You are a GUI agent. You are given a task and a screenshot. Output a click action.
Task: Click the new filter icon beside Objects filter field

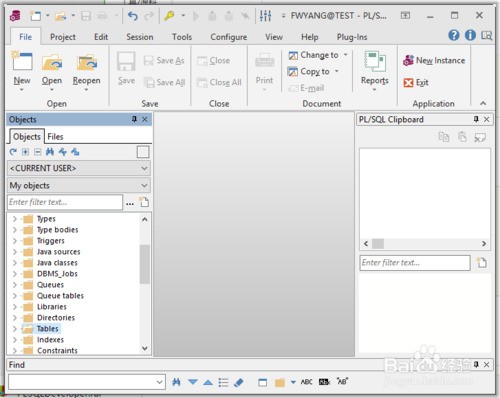tap(144, 202)
